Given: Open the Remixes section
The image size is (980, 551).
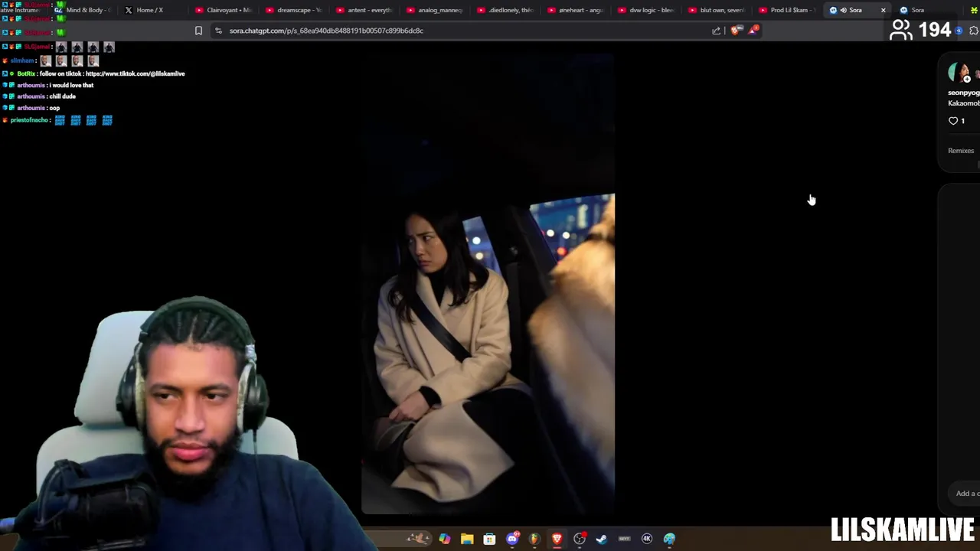Looking at the screenshot, I should (961, 151).
